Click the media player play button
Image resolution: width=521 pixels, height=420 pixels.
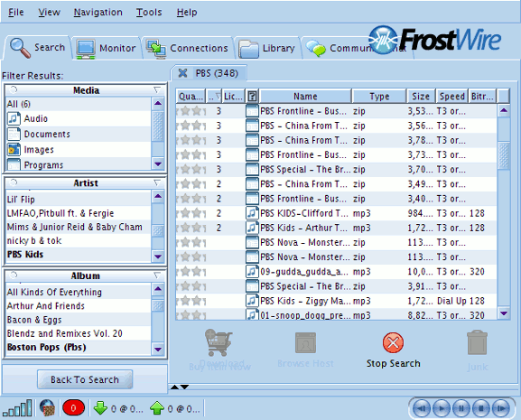(442, 408)
